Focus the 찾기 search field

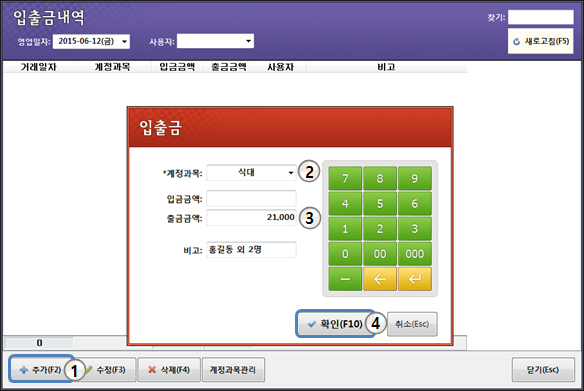pos(541,17)
